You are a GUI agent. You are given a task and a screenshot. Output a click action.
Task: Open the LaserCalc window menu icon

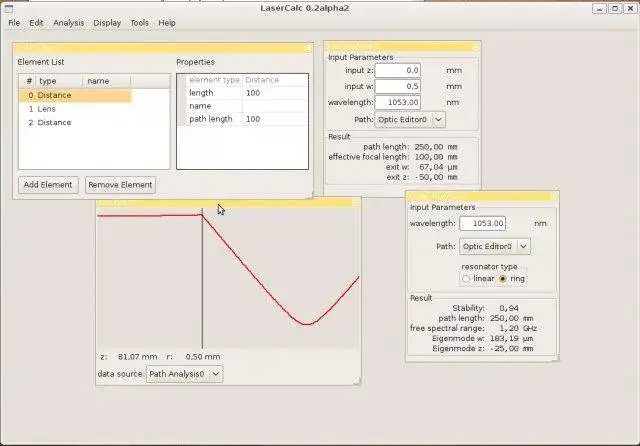(8, 8)
